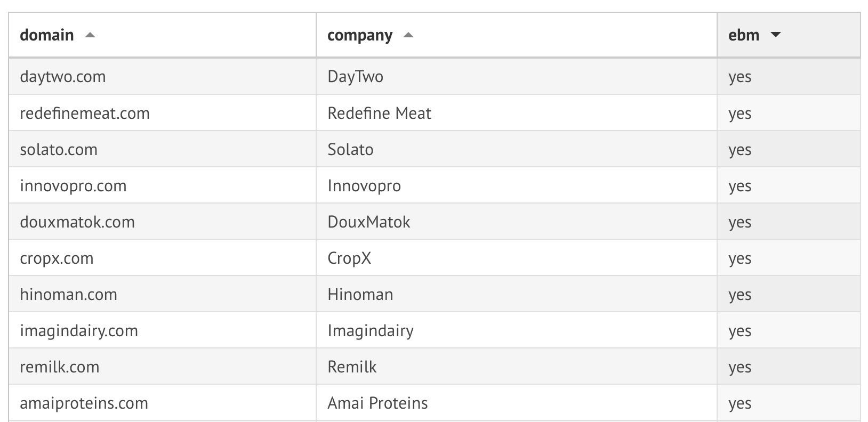Screen dimensions: 868x422
Task: Click the douxmatok.com domain cell
Action: [77, 222]
